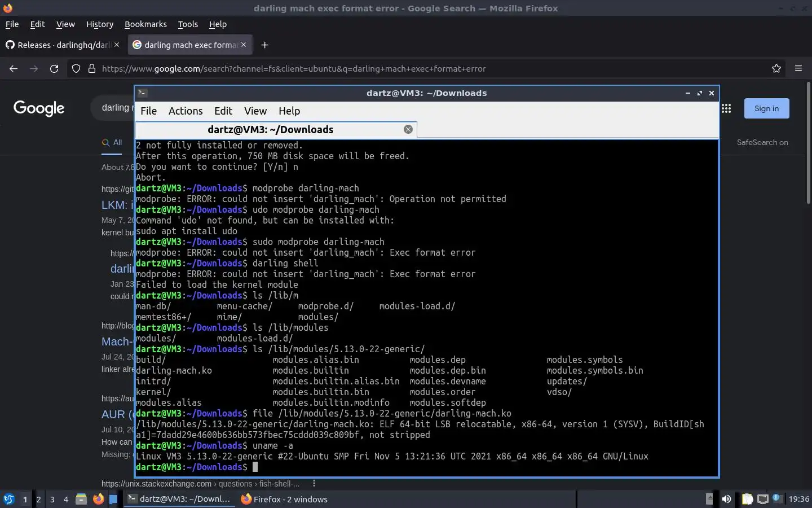Close the terminal tab dartz@VM3
Viewport: 812px width, 508px height.
pyautogui.click(x=408, y=129)
